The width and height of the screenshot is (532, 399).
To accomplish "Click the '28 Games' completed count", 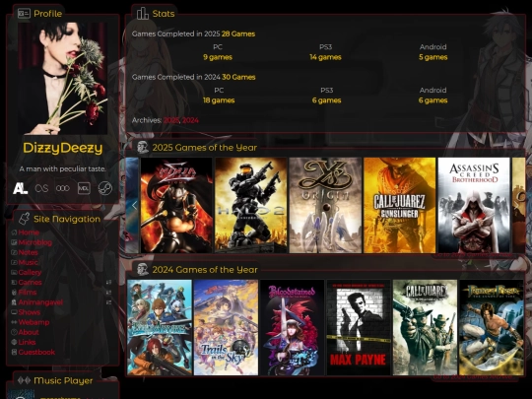I will 238,33.
